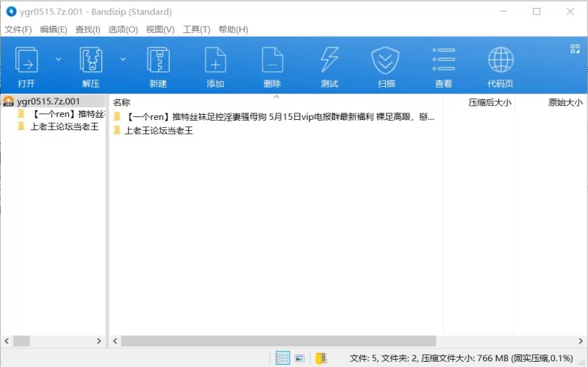Click the file list horizontal scrollbar
The width and height of the screenshot is (588, 367).
[279, 341]
